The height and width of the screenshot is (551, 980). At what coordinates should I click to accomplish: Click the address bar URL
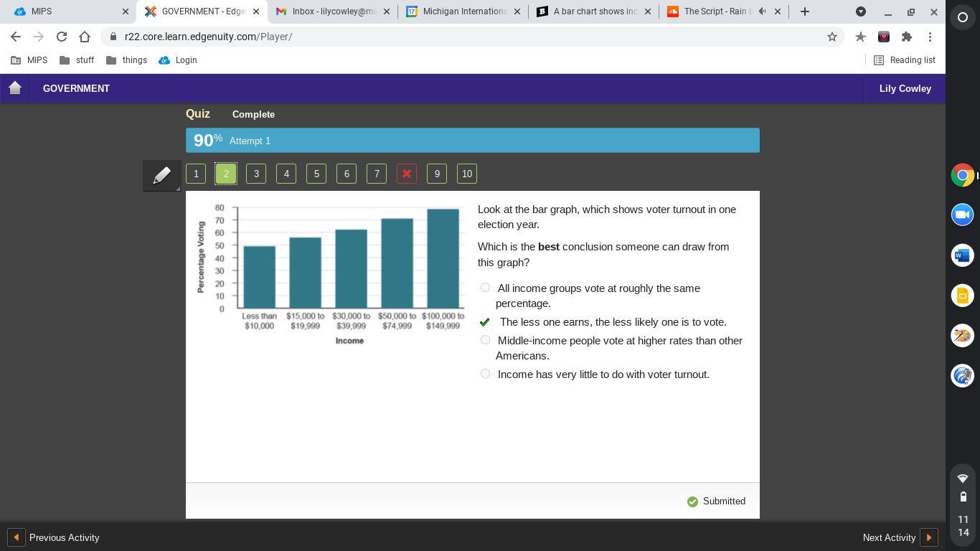tap(208, 37)
